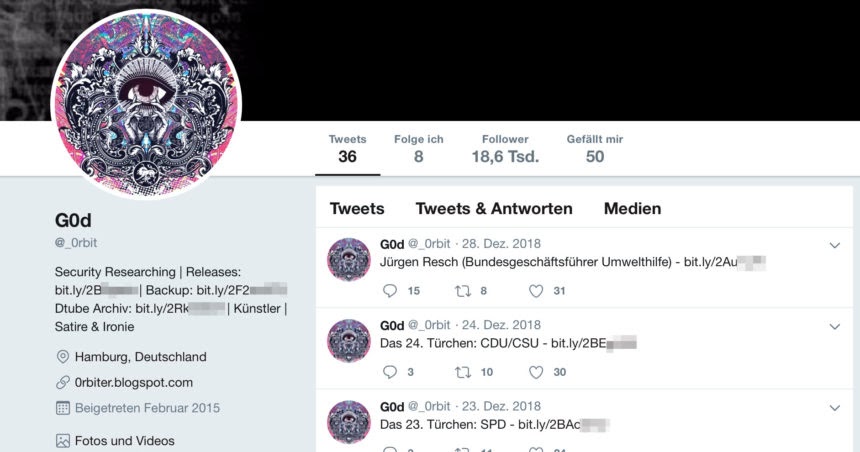This screenshot has height=452, width=860.
Task: Click the location pin icon near Hamburg
Action: point(63,357)
